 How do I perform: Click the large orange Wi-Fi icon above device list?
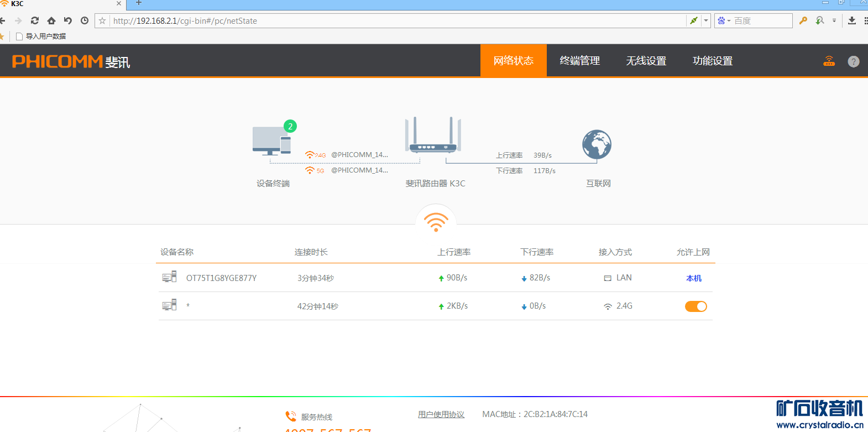(x=436, y=222)
